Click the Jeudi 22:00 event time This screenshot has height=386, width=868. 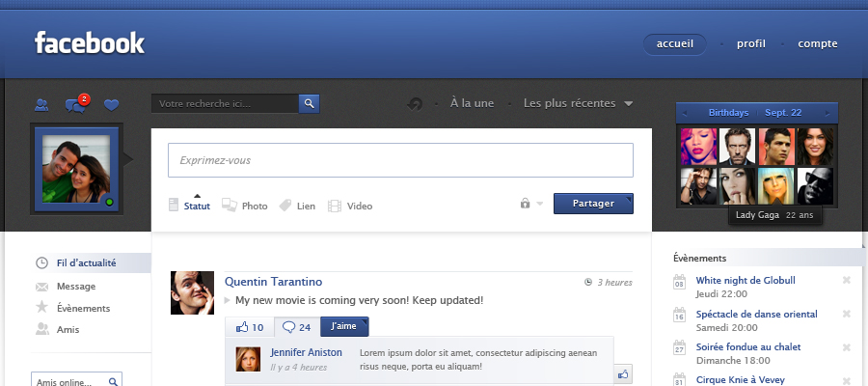point(721,294)
